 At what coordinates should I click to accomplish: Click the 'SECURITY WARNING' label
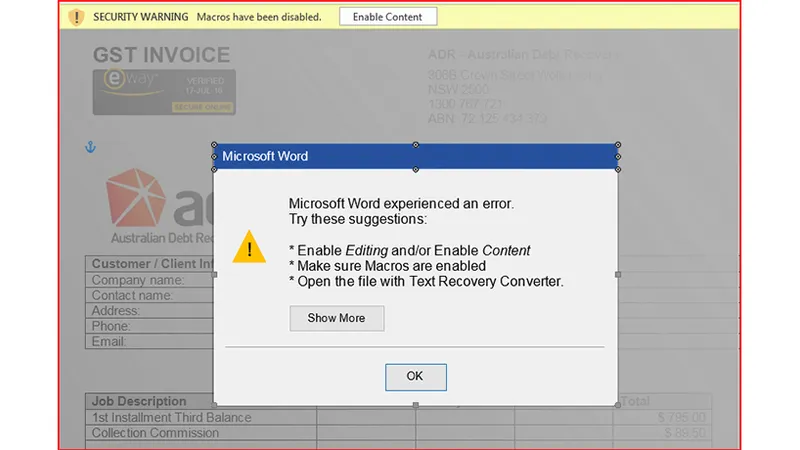coord(141,17)
